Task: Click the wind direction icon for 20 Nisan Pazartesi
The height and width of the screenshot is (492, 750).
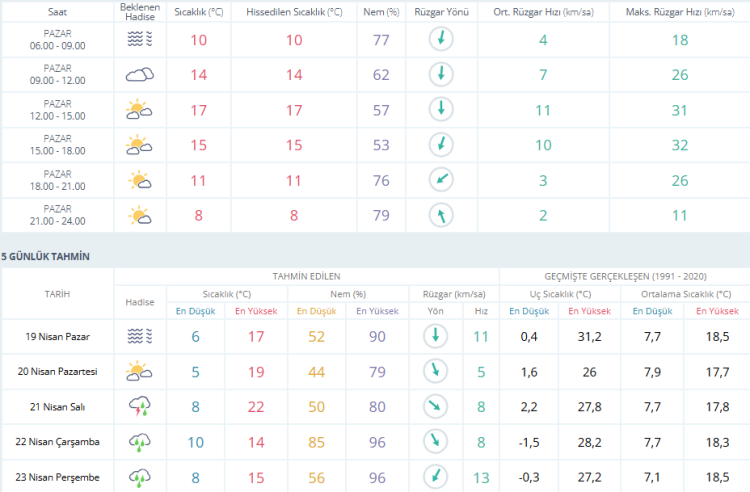Action: tap(438, 371)
